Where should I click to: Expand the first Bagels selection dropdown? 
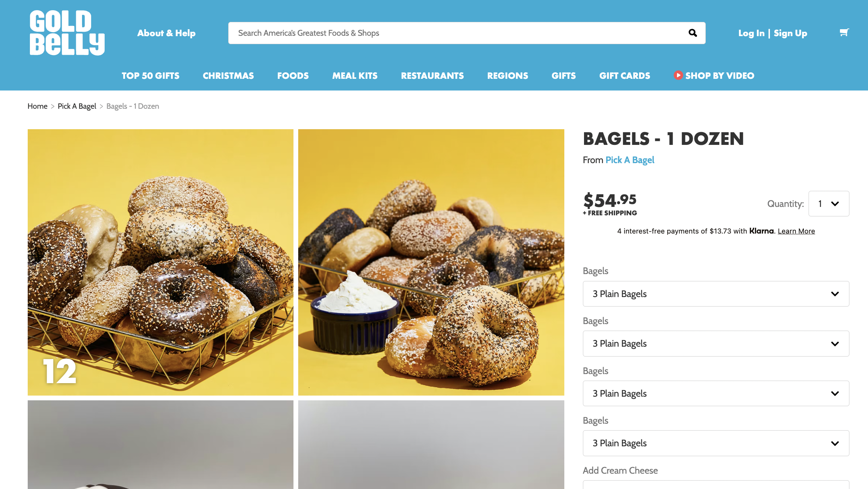(716, 294)
